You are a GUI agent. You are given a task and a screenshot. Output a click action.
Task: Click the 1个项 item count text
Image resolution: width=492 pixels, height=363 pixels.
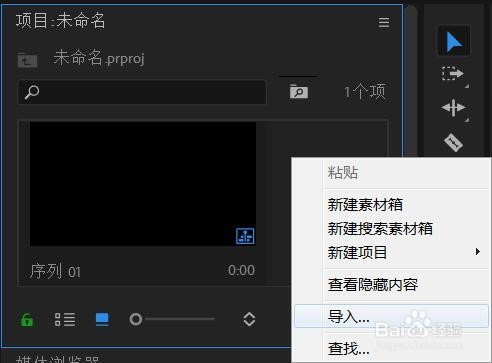point(365,92)
